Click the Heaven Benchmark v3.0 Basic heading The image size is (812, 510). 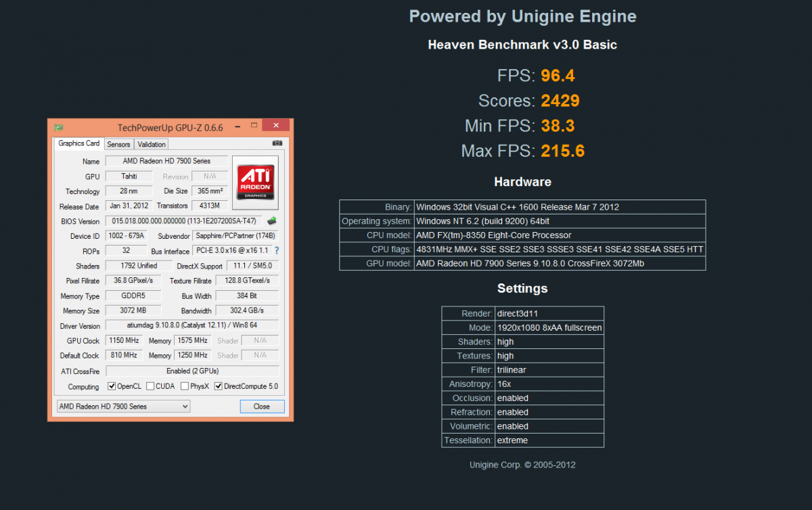click(x=522, y=45)
